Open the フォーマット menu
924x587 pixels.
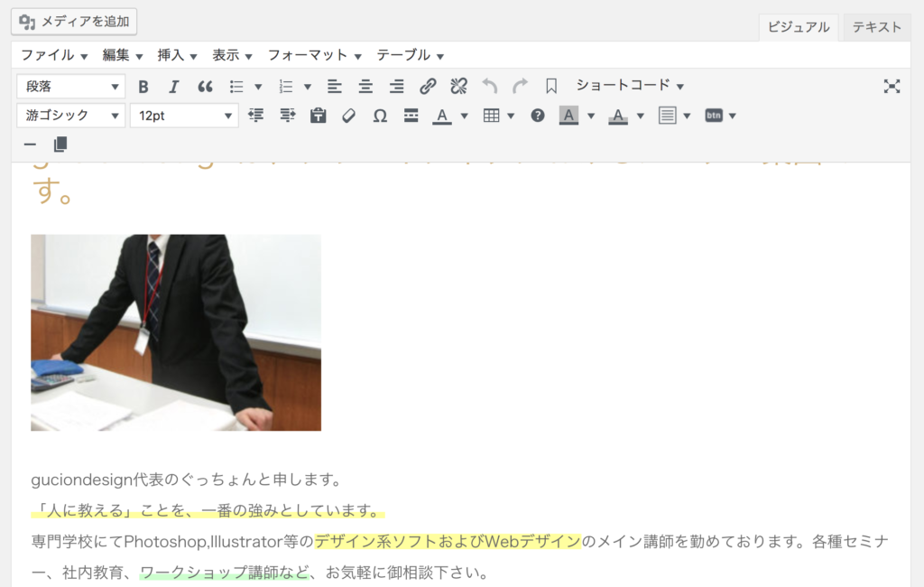coord(314,55)
